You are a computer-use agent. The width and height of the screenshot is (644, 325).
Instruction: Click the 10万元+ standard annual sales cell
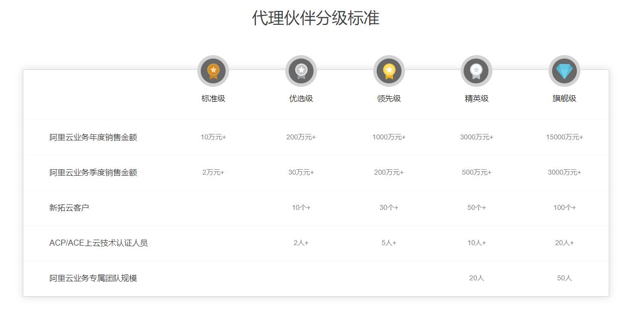point(213,137)
